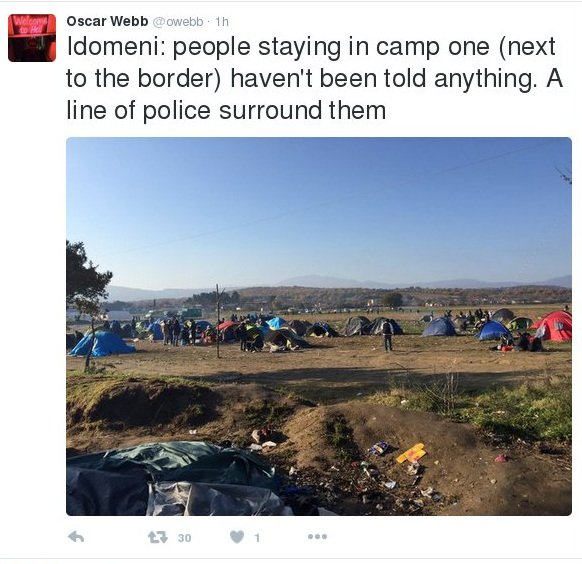This screenshot has width=582, height=564.
Task: Retweet the Idomeni camp tweet
Action: pyautogui.click(x=158, y=537)
